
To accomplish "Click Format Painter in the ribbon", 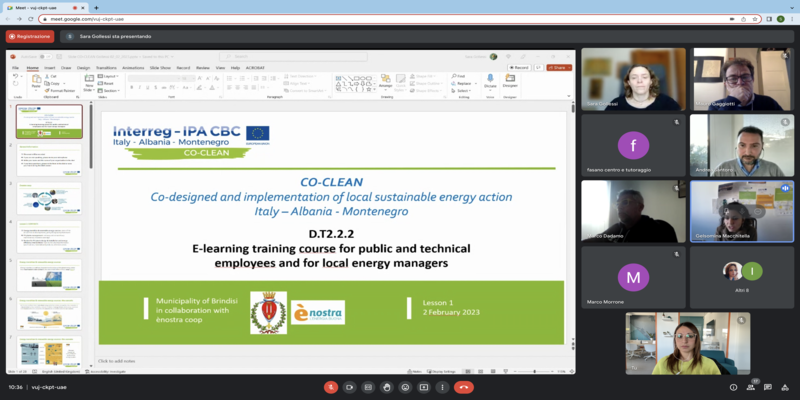I will click(x=60, y=90).
